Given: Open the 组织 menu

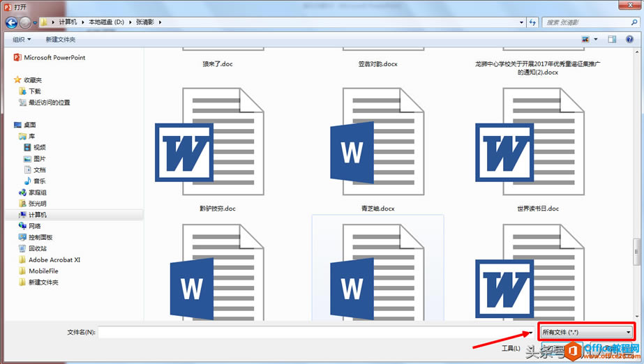Looking at the screenshot, I should click(22, 39).
